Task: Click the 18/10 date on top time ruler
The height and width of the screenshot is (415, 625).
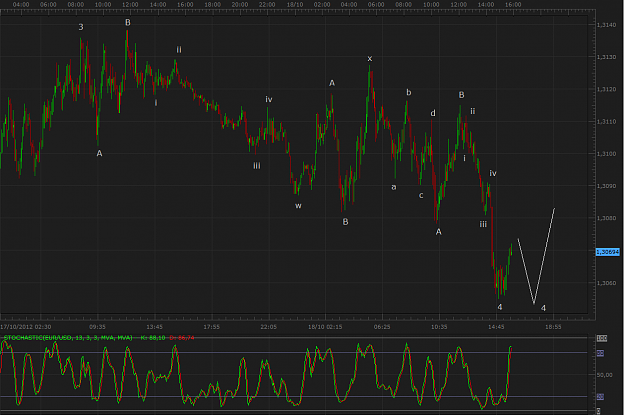Action: pyautogui.click(x=295, y=5)
